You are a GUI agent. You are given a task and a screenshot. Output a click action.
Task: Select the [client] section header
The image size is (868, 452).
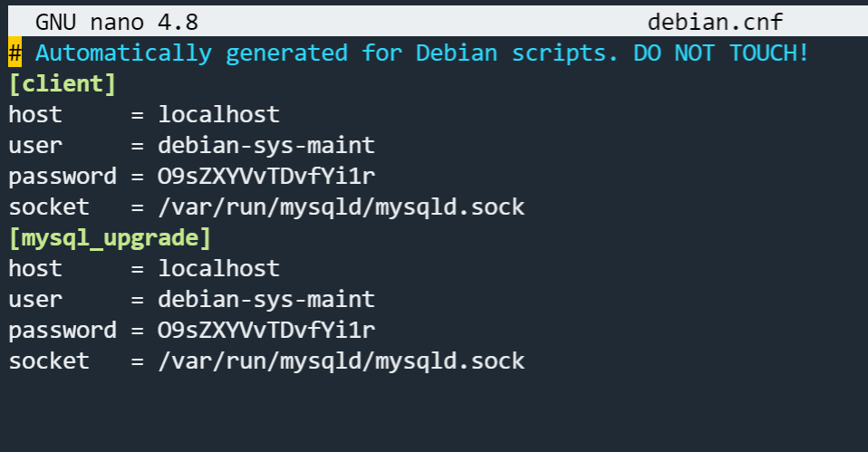(x=63, y=84)
